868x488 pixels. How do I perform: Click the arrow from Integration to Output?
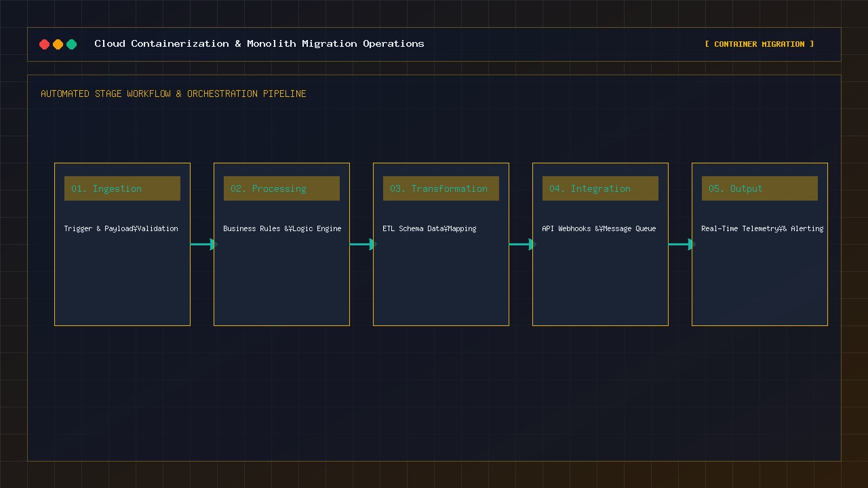[682, 244]
